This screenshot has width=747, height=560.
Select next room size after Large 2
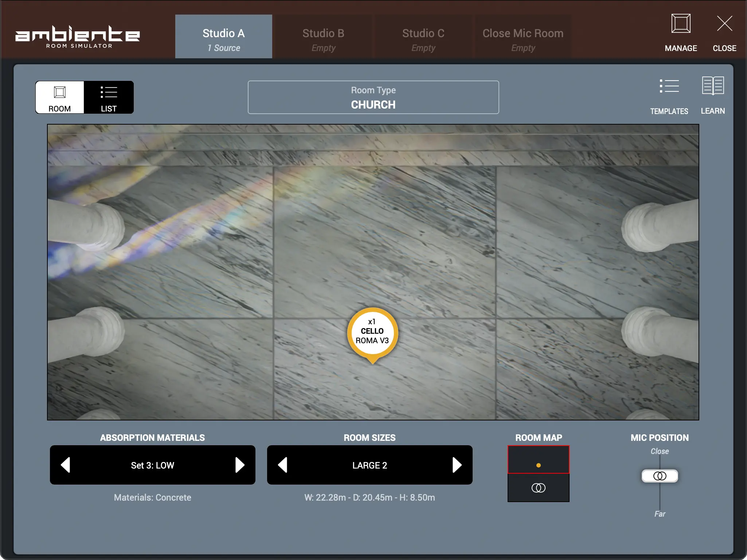tap(457, 465)
